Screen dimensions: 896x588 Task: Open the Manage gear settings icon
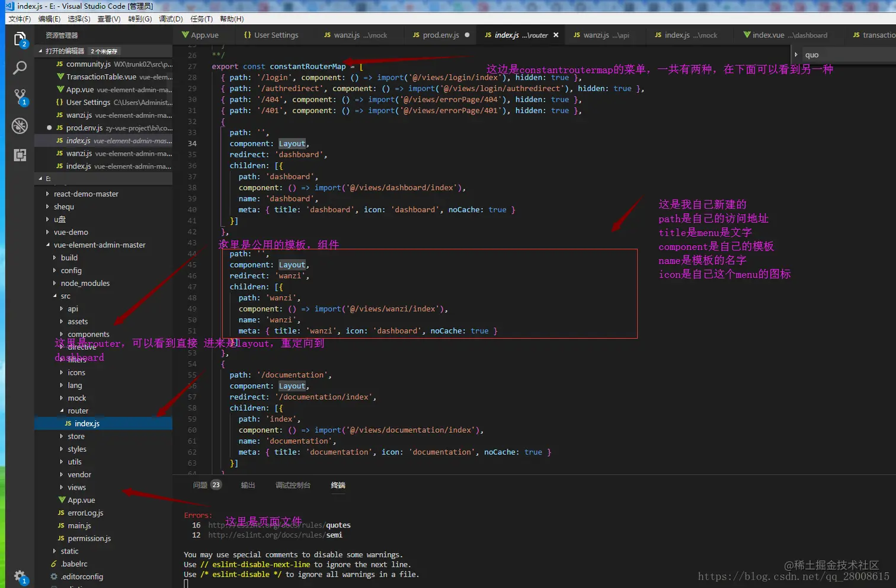tap(20, 576)
